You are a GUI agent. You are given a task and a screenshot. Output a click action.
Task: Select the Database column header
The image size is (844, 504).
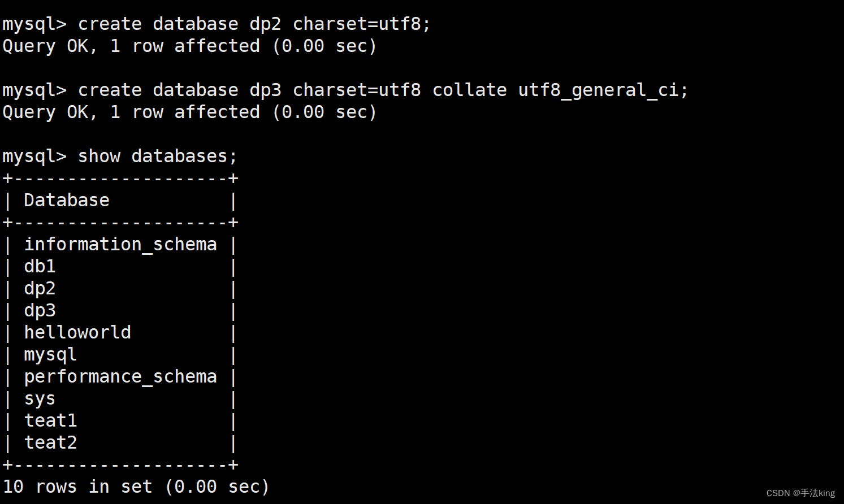pyautogui.click(x=67, y=200)
